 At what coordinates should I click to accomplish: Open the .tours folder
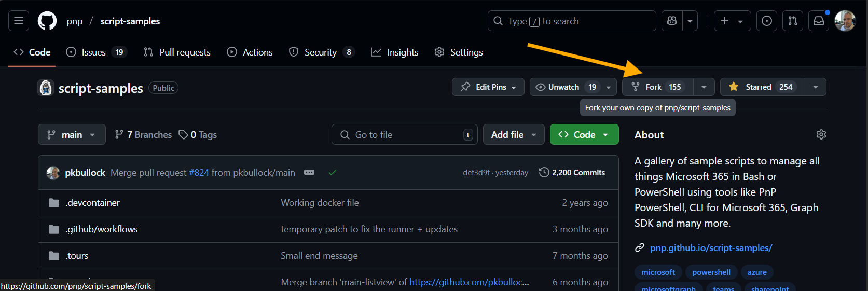tap(77, 256)
